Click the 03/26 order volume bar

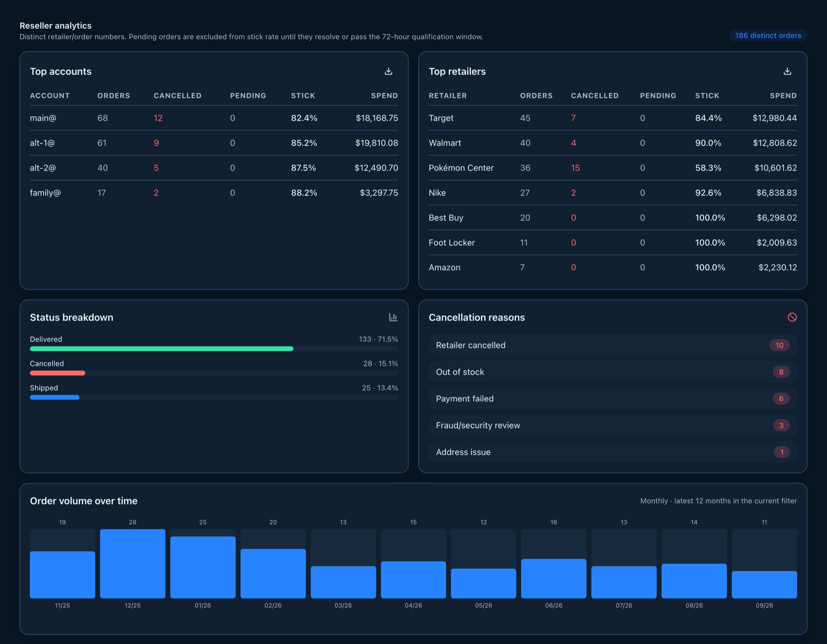pos(343,582)
